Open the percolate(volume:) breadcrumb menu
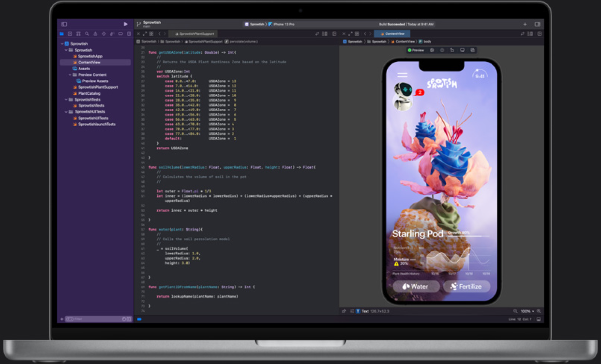601x364 pixels. pos(241,42)
